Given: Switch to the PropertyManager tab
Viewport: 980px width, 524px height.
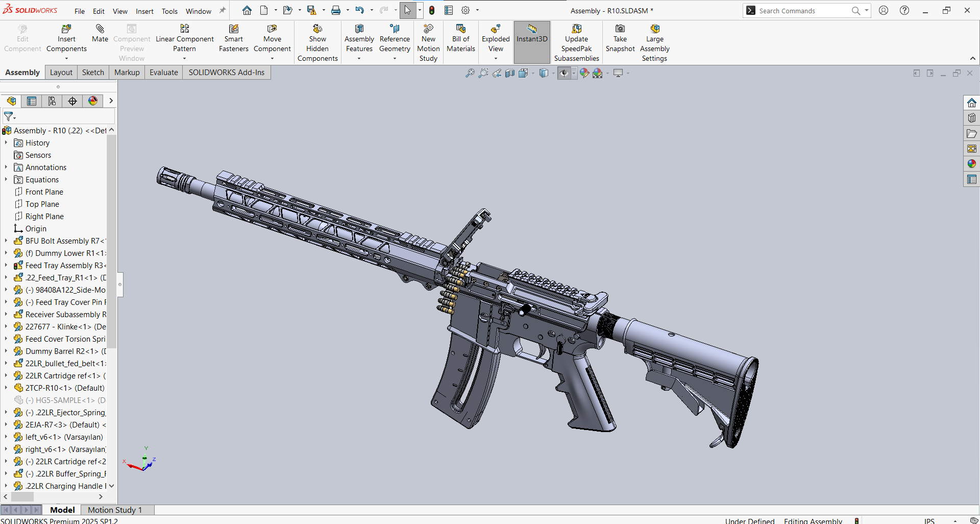Looking at the screenshot, I should pos(32,101).
